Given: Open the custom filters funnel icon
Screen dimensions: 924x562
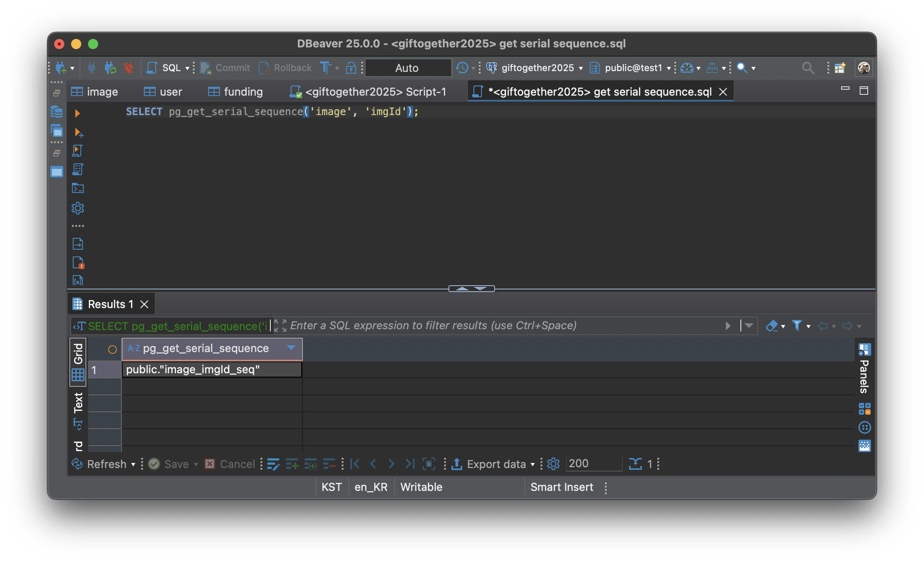Looking at the screenshot, I should tap(797, 326).
